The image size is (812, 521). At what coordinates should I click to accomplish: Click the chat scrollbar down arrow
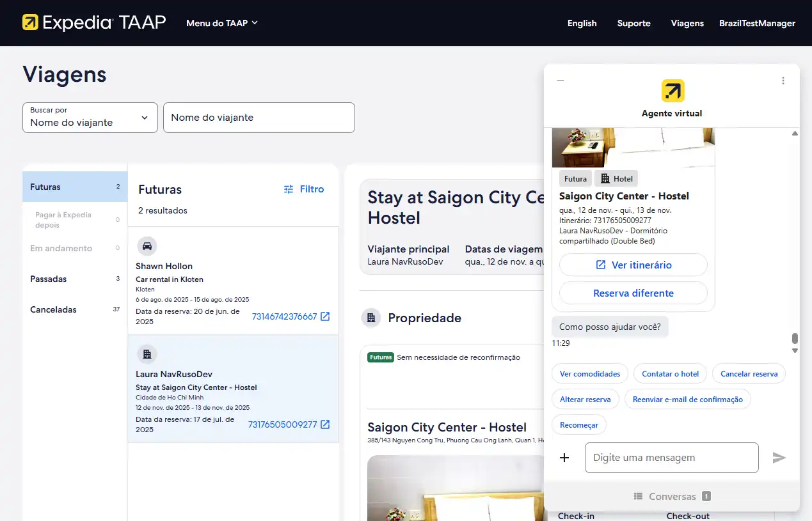point(795,350)
